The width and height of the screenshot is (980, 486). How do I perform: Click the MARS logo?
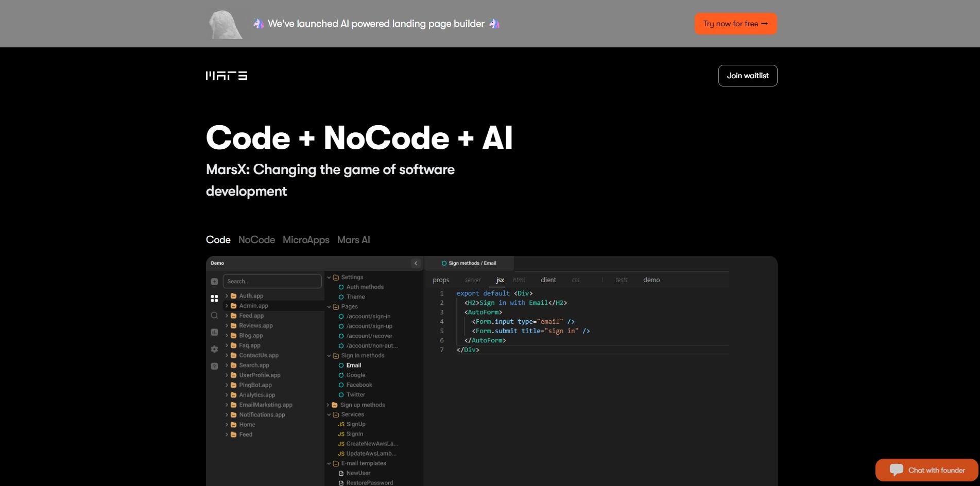227,76
